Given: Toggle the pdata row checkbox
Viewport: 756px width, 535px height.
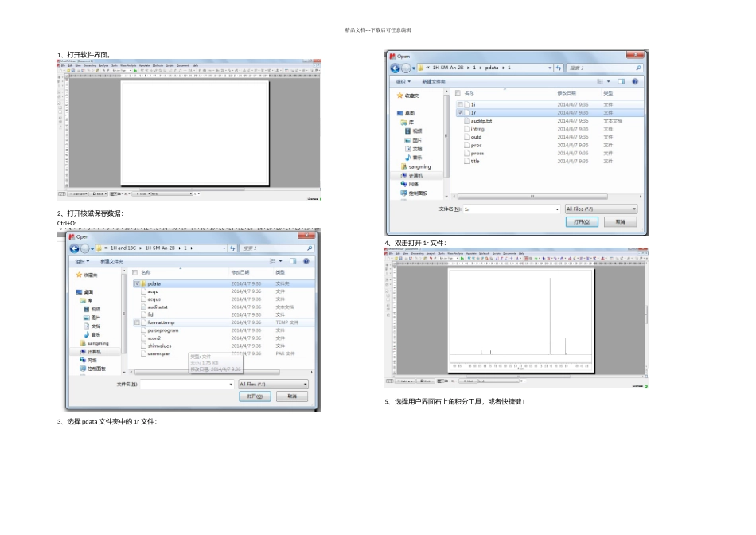Looking at the screenshot, I should (x=137, y=283).
